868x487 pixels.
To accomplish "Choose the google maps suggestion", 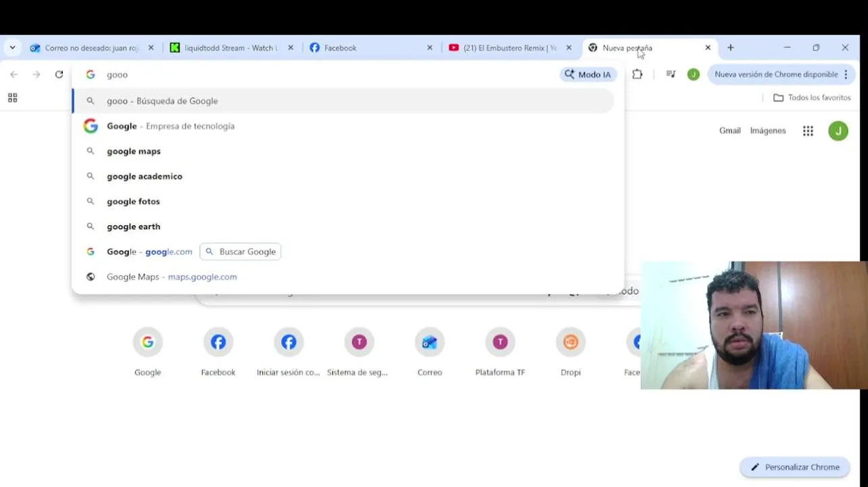I will 343,151.
